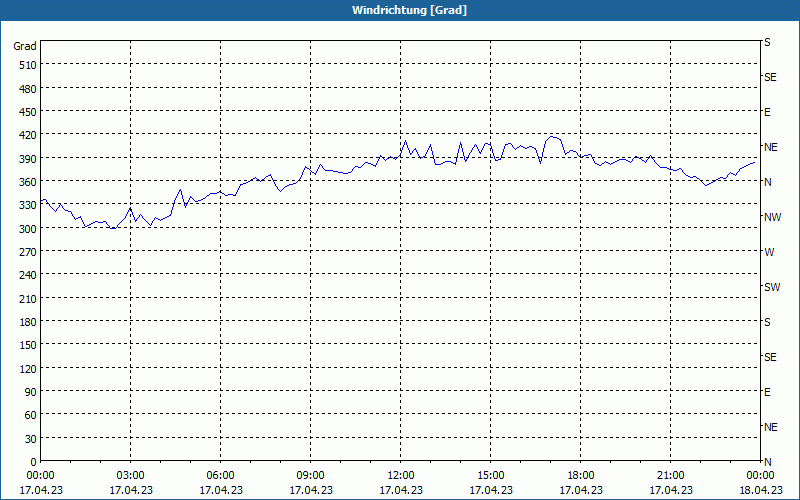Click the NW compass direction label
This screenshot has height=500, width=800.
(772, 217)
